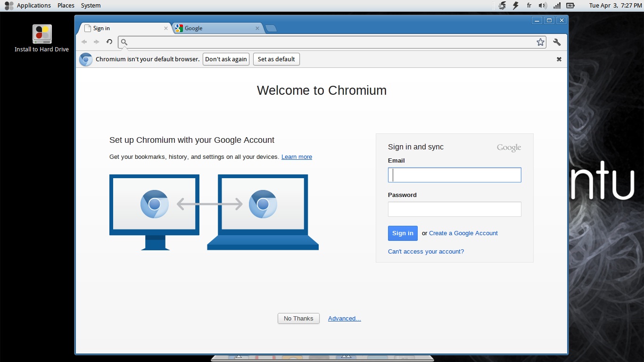Click the network signal indicator
644x362 pixels.
557,6
